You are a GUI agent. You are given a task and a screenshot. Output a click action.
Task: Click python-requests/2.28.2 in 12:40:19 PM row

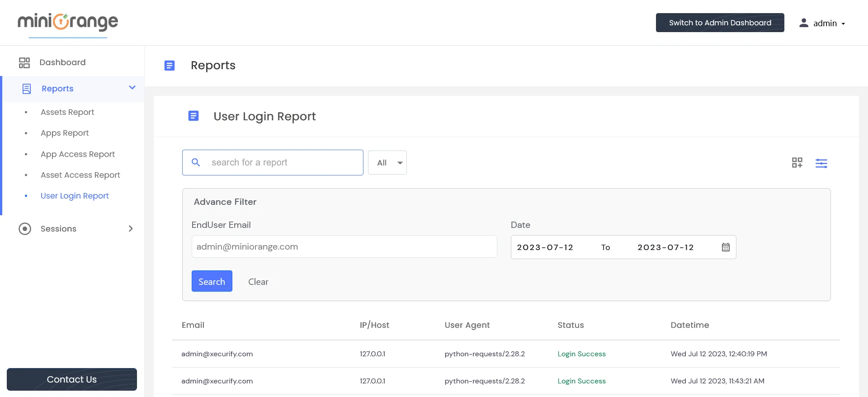(485, 354)
